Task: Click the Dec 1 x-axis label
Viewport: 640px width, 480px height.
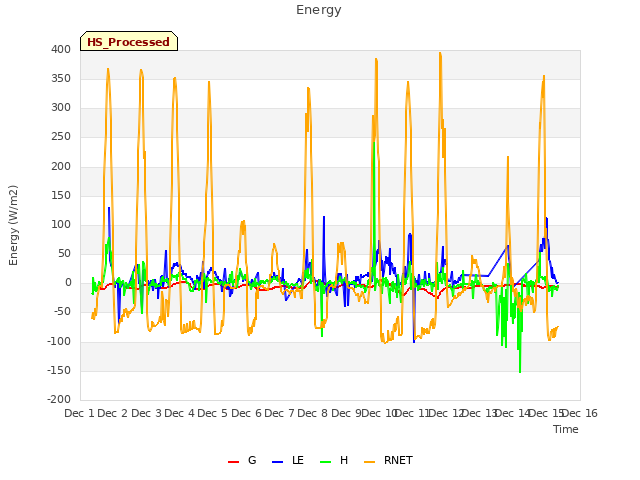Action: tap(80, 413)
